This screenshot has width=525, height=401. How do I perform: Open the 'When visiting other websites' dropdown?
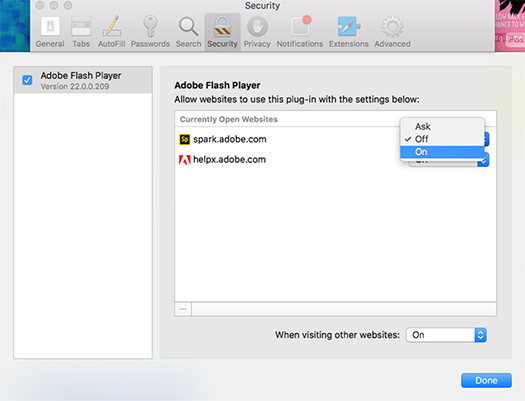(x=446, y=335)
